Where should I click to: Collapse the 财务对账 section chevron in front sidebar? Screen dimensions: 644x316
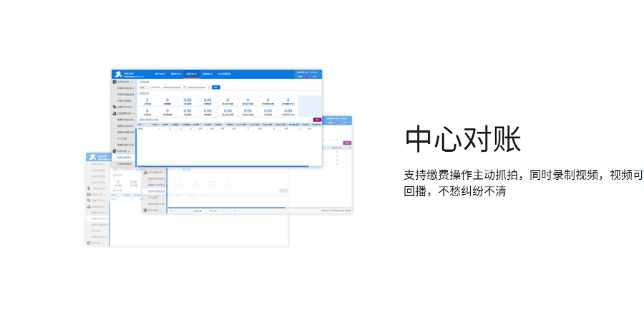pyautogui.click(x=129, y=151)
